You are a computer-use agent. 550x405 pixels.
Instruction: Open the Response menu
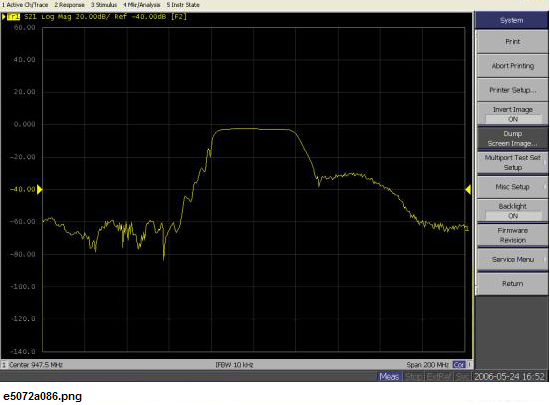69,5
